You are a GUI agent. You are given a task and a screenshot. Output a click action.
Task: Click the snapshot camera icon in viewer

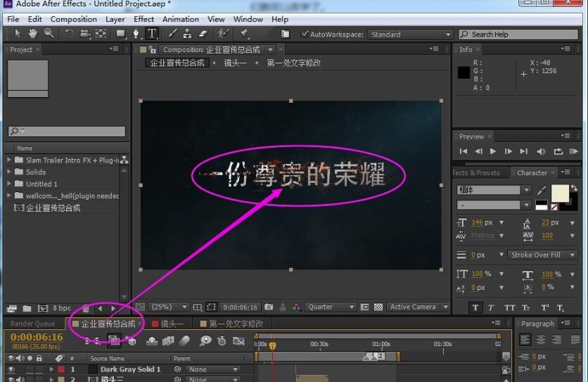(x=269, y=307)
